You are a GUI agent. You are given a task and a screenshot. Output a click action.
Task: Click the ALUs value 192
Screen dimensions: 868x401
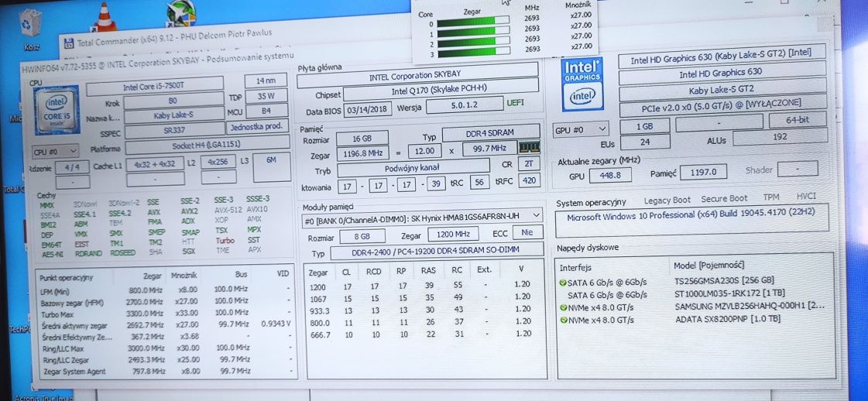(781, 137)
